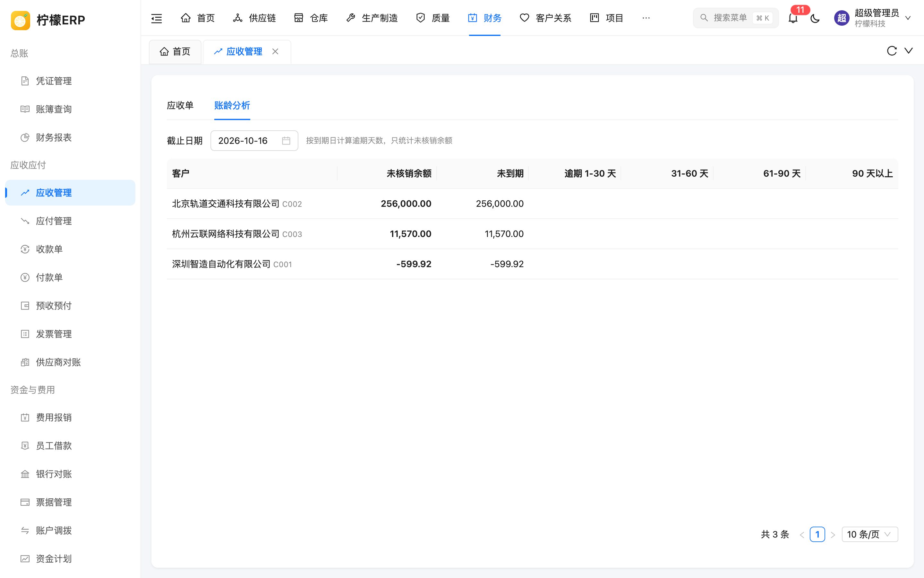The width and height of the screenshot is (924, 578).
Task: Open the 超级管理员 user dropdown
Action: click(x=873, y=18)
